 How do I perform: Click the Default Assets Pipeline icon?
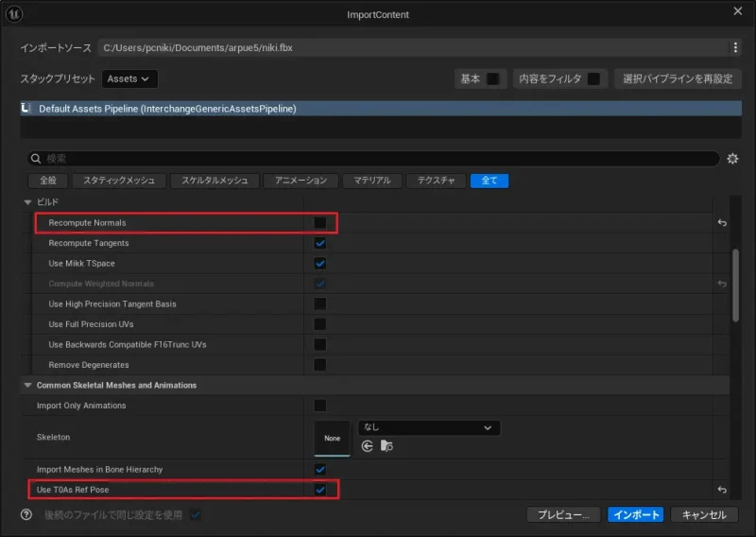tap(26, 108)
